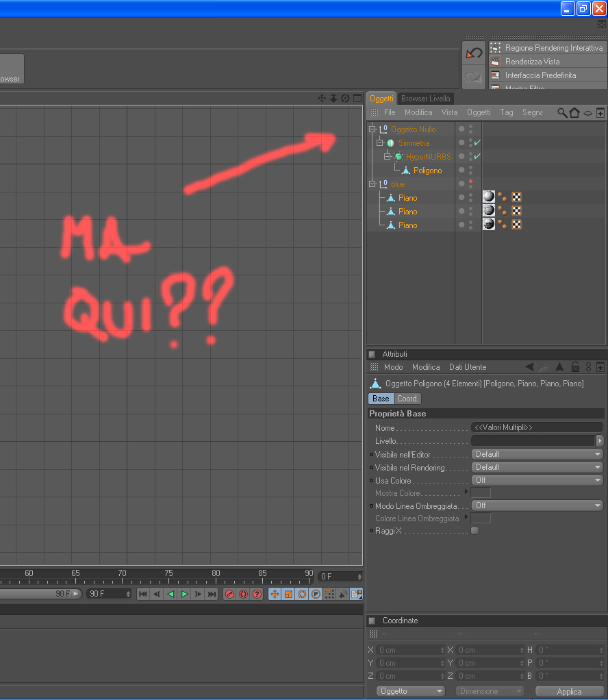This screenshot has height=700, width=608.
Task: Go to the end of animation
Action: tap(212, 594)
